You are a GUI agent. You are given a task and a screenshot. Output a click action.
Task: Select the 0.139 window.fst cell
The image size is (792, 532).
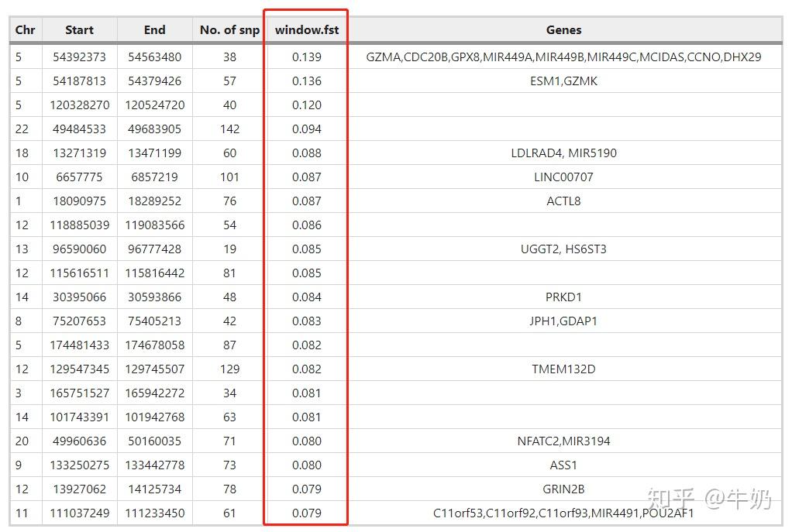[x=307, y=57]
